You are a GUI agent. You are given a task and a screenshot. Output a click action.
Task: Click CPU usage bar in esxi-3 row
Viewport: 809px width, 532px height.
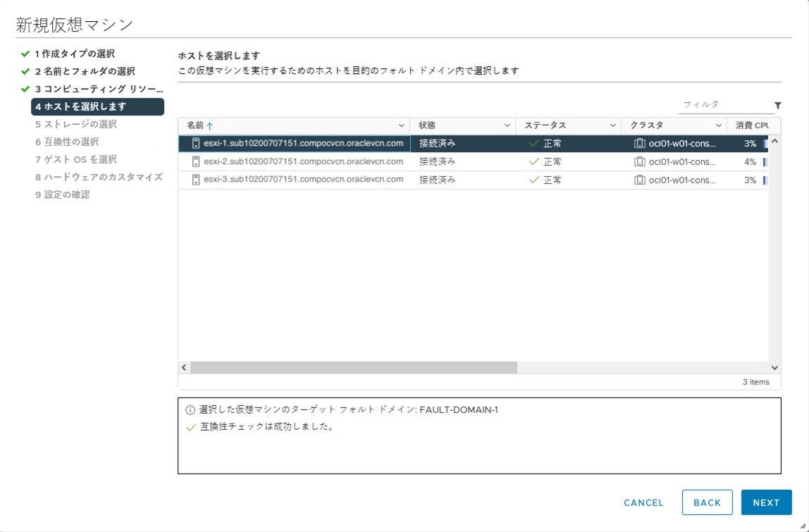tap(765, 180)
